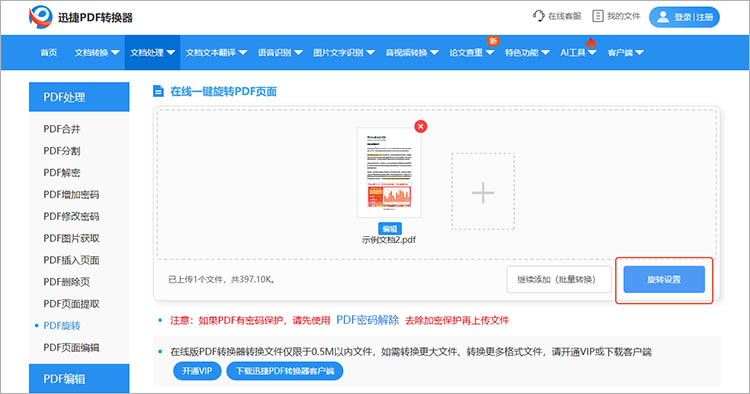Choose PDF修改密码 in the sidebar
Screen dimensions: 750x394
coord(71,216)
